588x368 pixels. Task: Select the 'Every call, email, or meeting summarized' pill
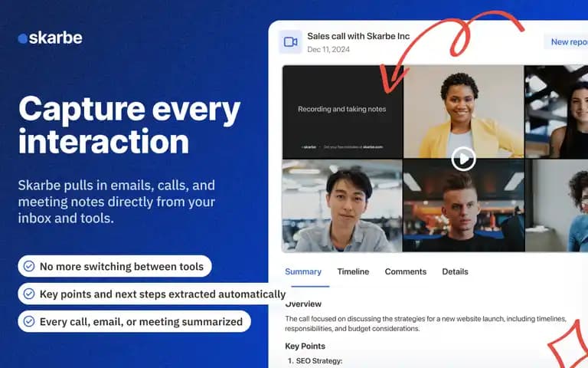pyautogui.click(x=134, y=321)
